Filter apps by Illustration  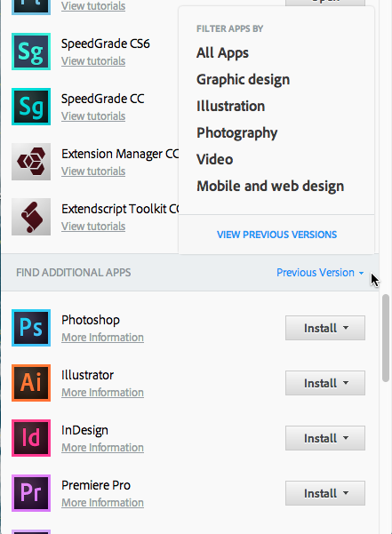point(230,107)
